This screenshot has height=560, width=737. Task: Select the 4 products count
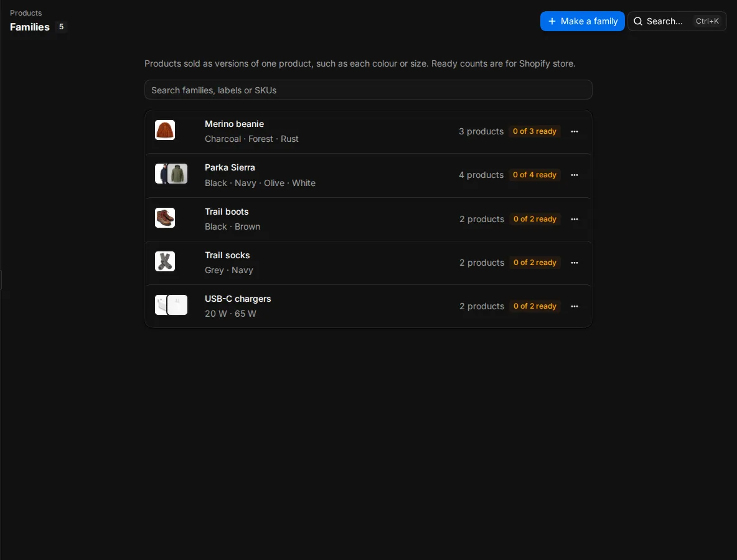[x=481, y=175]
